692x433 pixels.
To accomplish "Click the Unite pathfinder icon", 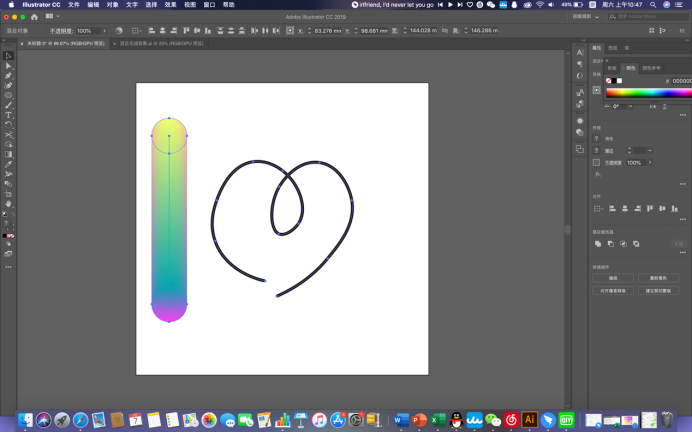I will point(598,244).
